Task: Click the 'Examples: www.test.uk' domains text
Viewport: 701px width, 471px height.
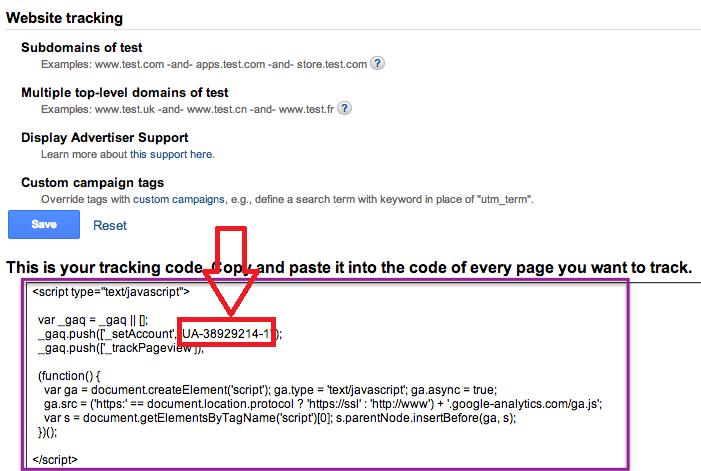Action: coord(187,109)
